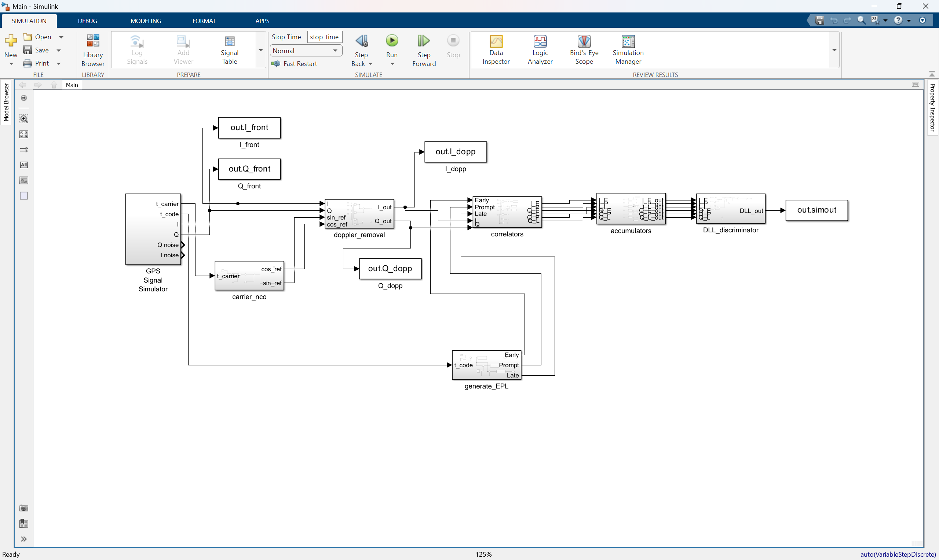Click the Print icon
This screenshot has height=560, width=939.
28,63
